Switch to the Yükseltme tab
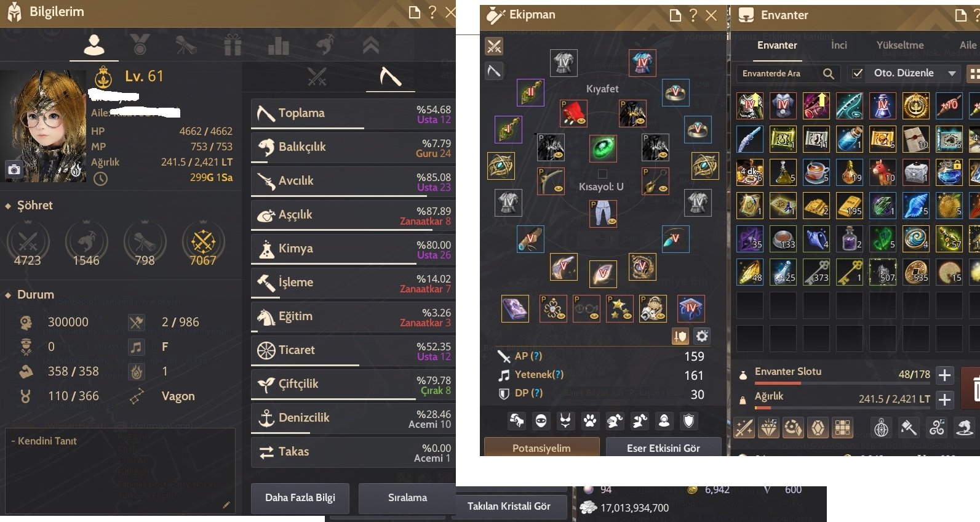The image size is (980, 522). pos(899,45)
